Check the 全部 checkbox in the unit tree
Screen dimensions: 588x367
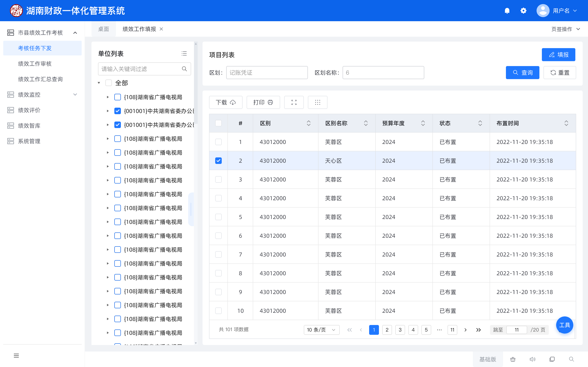[109, 83]
